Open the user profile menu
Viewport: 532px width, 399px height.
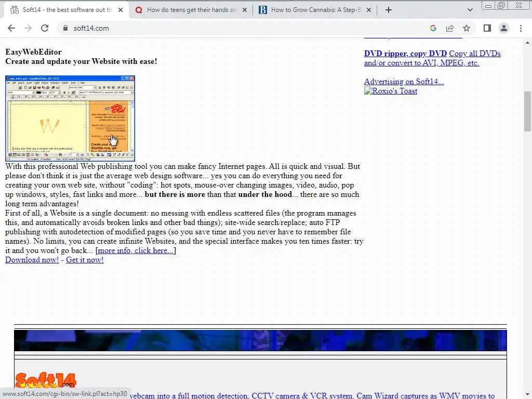coord(504,28)
